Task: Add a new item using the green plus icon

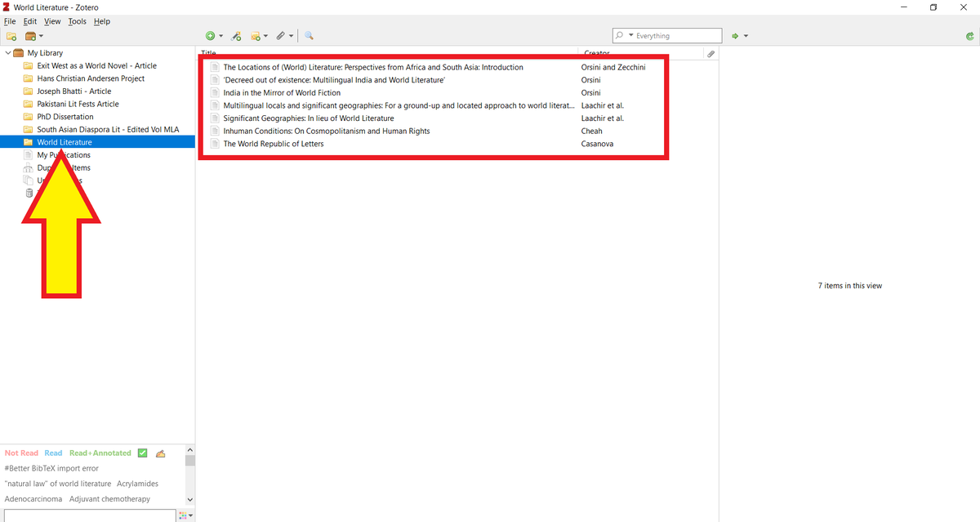Action: 211,35
